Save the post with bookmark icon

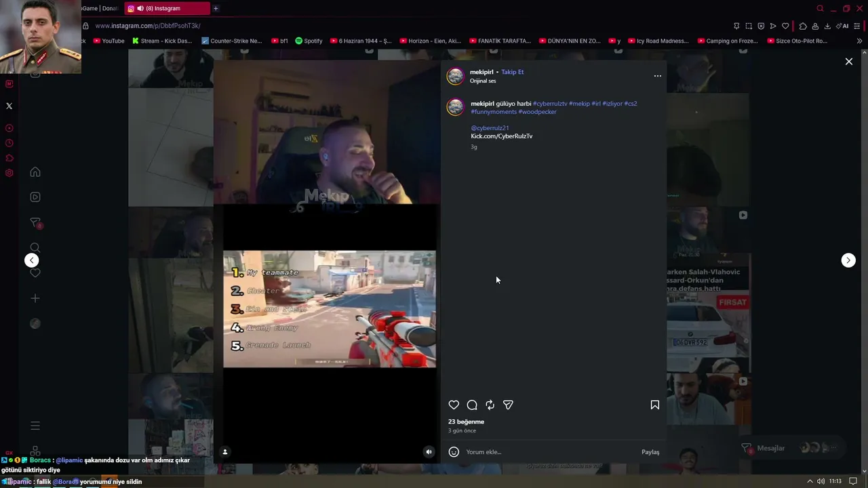(655, 405)
